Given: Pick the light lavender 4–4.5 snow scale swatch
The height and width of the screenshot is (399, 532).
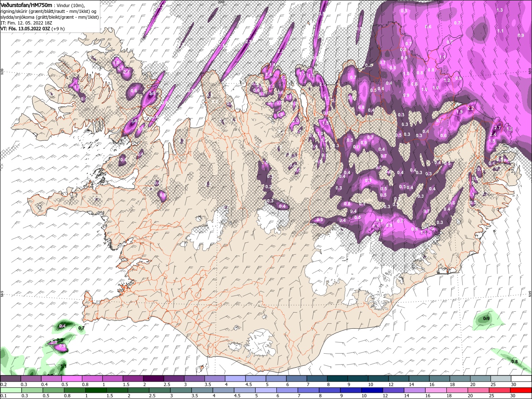Looking at the screenshot, I should (x=235, y=379).
